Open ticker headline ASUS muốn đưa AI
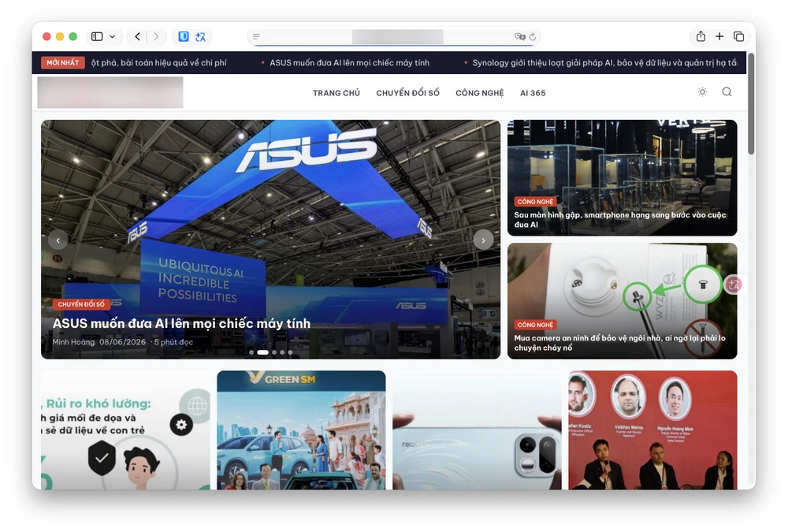Image resolution: width=788 pixels, height=532 pixels. point(349,63)
